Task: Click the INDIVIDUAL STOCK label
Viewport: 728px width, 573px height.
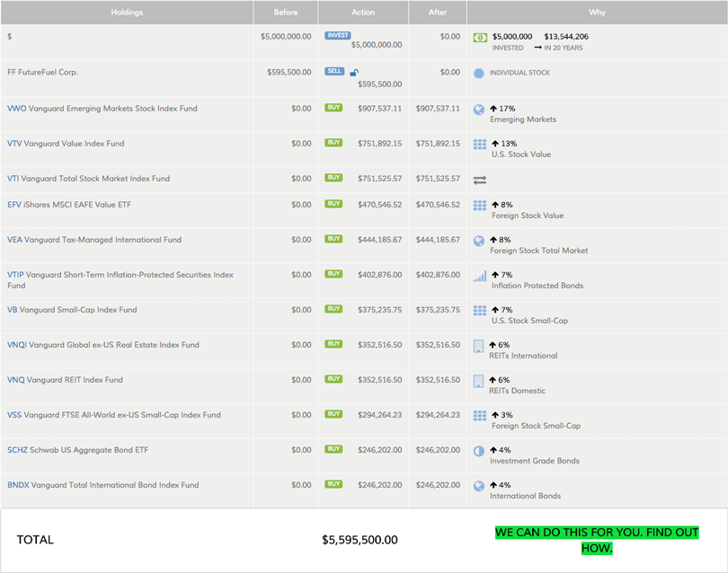Action: tap(519, 73)
